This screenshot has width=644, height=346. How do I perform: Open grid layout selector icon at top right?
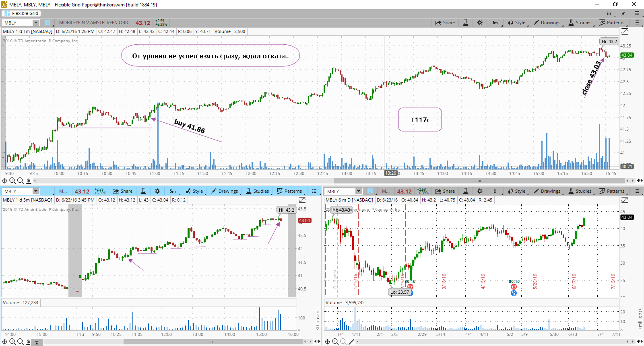click(x=609, y=13)
